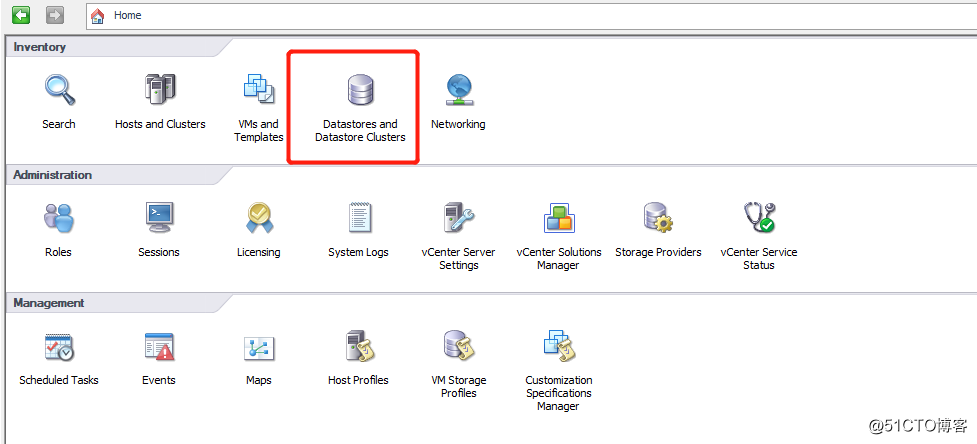Click the green back navigation arrow
Image resolution: width=977 pixels, height=444 pixels.
click(x=21, y=15)
